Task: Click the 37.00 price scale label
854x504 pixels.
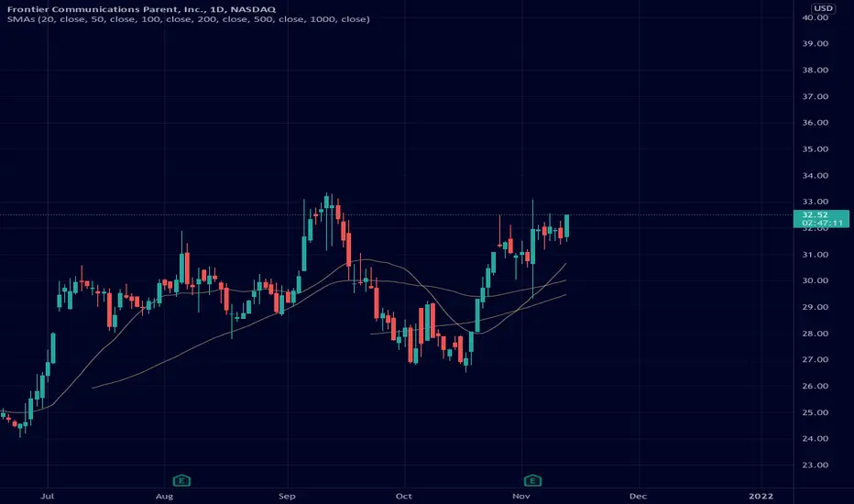Action: [x=816, y=96]
